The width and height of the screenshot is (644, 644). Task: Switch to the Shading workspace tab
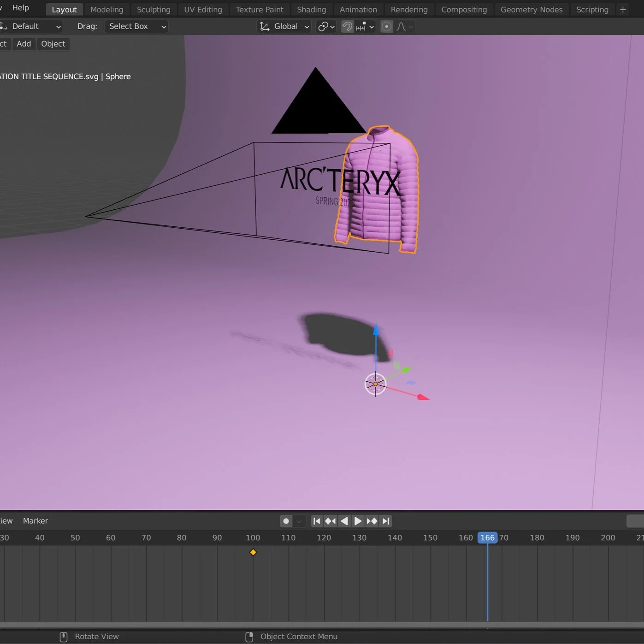coord(311,10)
